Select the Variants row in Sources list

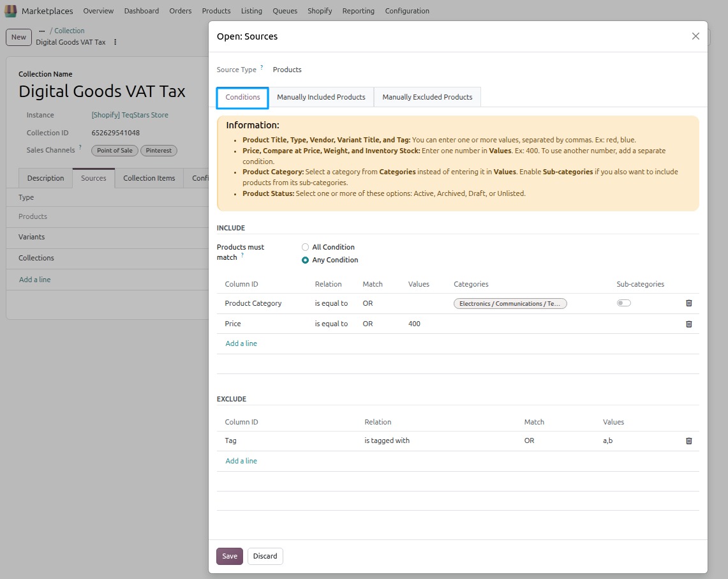pos(107,237)
